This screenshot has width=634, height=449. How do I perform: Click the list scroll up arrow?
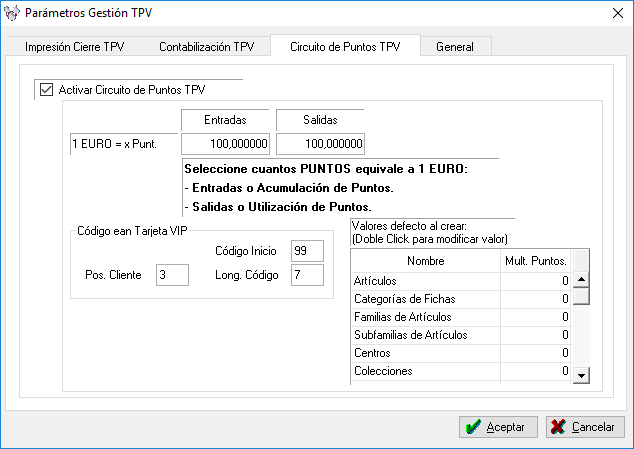(x=581, y=280)
